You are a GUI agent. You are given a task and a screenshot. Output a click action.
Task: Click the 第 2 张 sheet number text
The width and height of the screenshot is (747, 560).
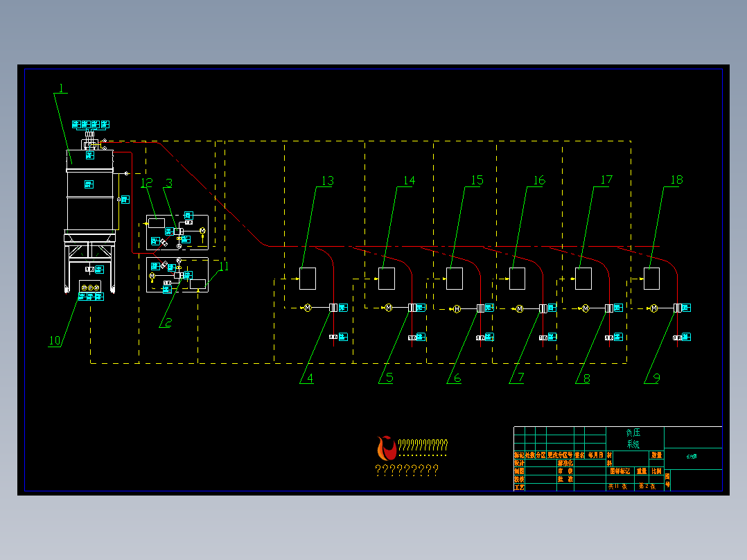647,487
